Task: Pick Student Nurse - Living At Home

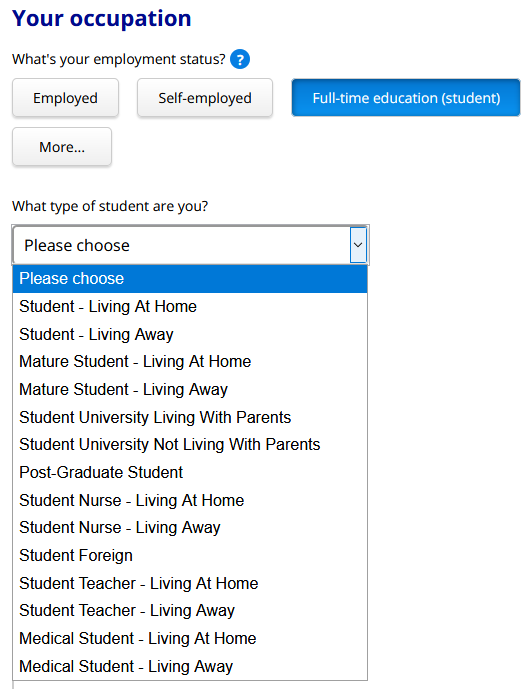Action: click(x=190, y=500)
